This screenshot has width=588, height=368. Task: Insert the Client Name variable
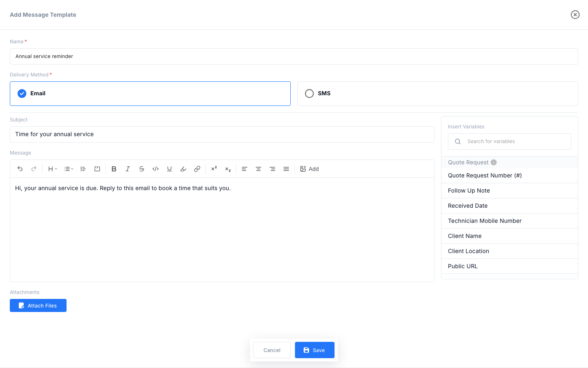(x=510, y=236)
